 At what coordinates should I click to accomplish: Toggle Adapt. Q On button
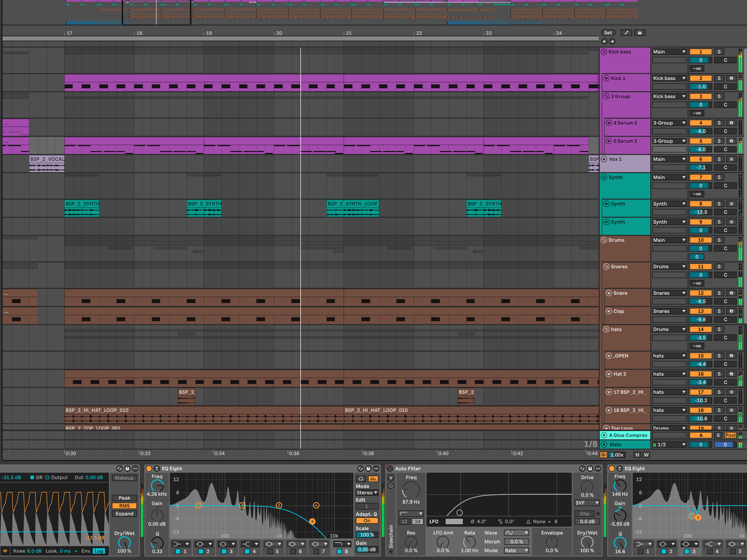[367, 521]
